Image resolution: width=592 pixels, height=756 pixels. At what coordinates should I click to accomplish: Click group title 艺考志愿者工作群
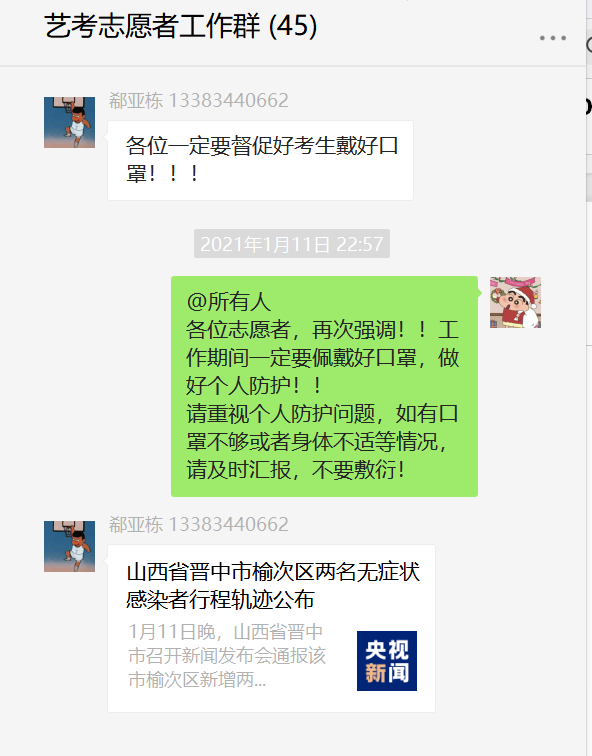[152, 26]
